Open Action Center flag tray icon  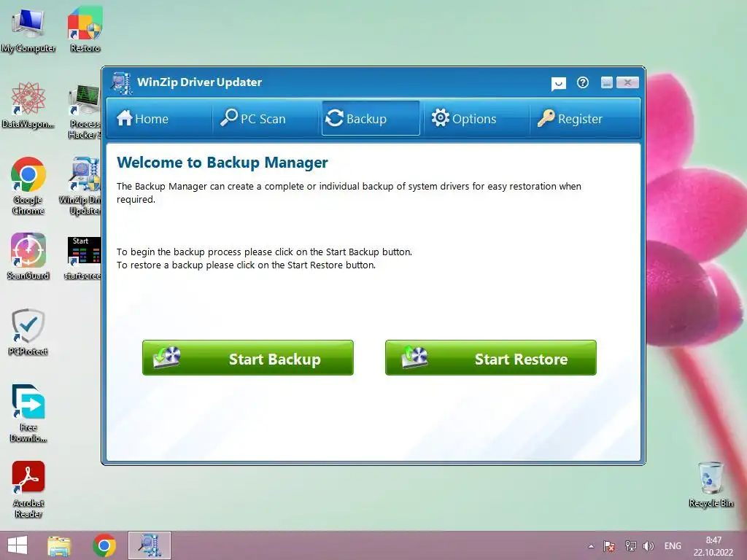609,546
